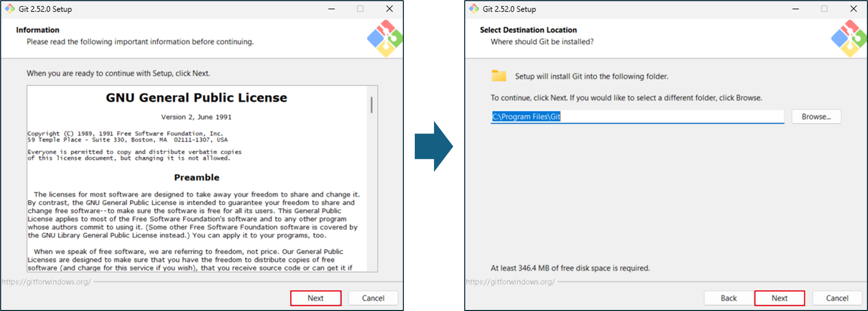Click 'Setup will install Git into the following folder.'

tap(592, 77)
